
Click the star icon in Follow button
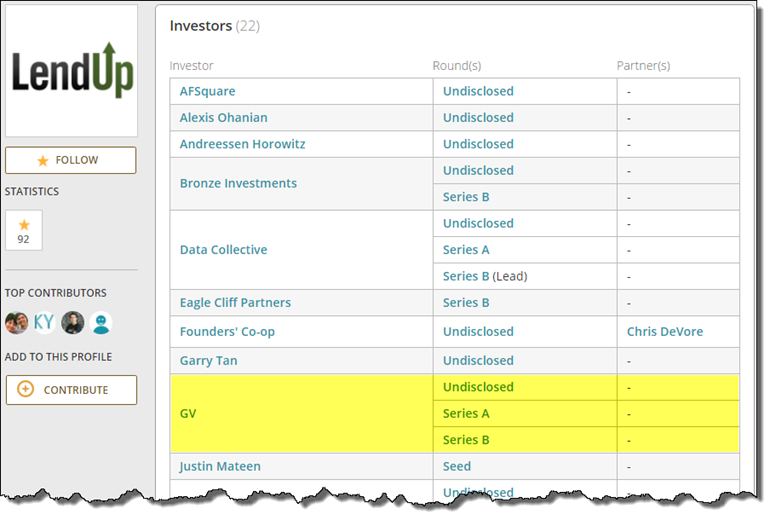pos(42,160)
